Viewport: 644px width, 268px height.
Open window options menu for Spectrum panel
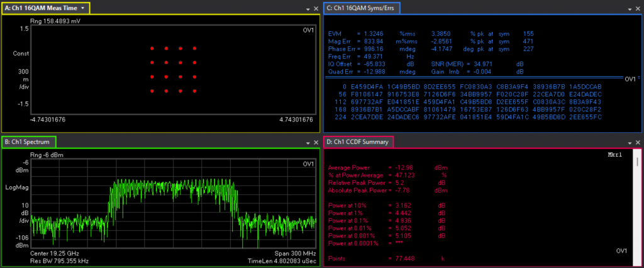click(308, 143)
